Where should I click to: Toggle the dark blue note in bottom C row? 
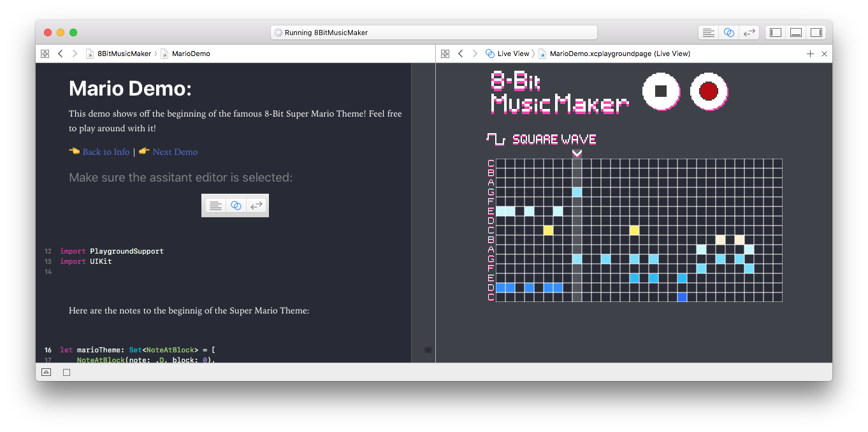coord(682,297)
